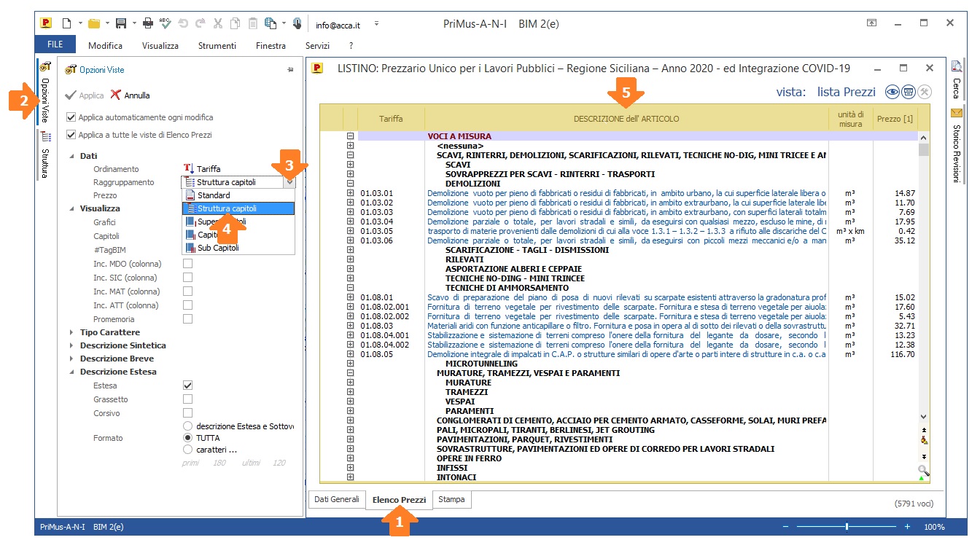The width and height of the screenshot is (980, 548).
Task: Click the mouse pointer help icon
Action: click(297, 23)
